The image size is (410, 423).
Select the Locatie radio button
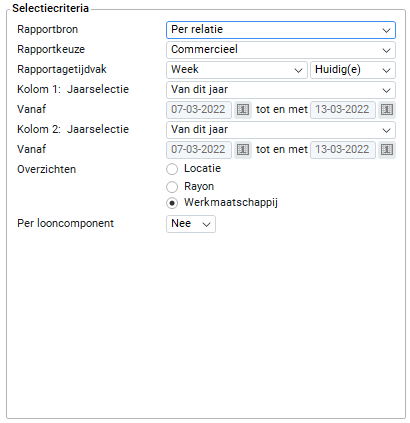point(172,169)
